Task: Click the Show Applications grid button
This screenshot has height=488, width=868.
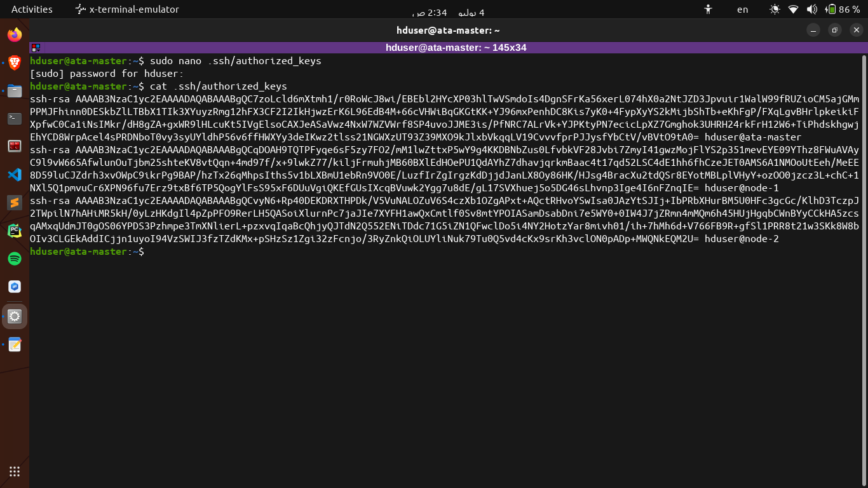Action: [x=14, y=471]
